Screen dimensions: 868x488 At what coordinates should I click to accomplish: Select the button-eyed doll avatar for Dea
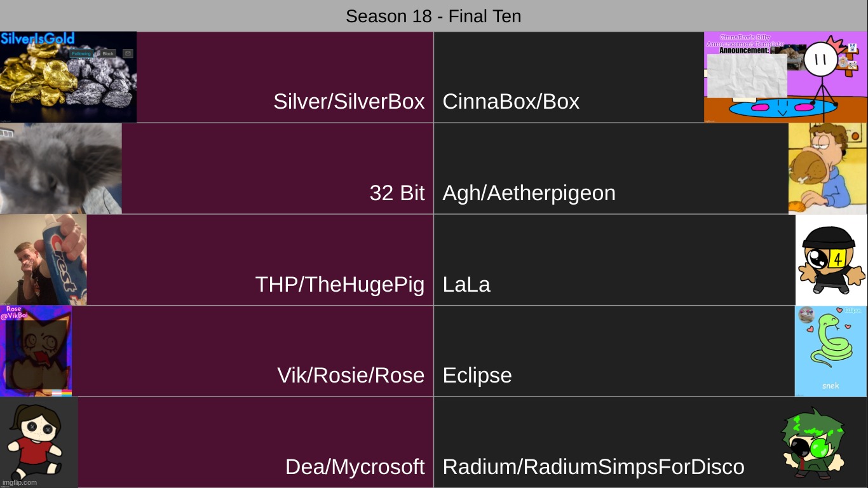pyautogui.click(x=39, y=442)
